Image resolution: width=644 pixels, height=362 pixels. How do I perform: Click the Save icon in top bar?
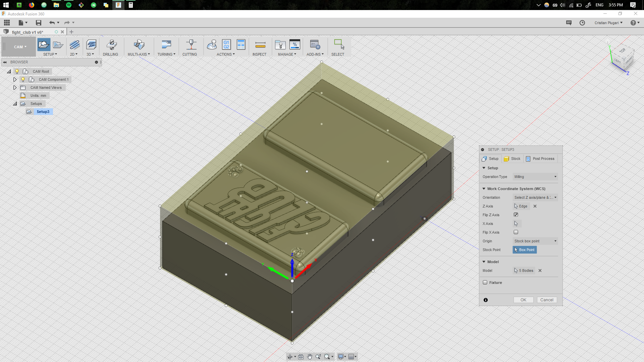point(39,23)
